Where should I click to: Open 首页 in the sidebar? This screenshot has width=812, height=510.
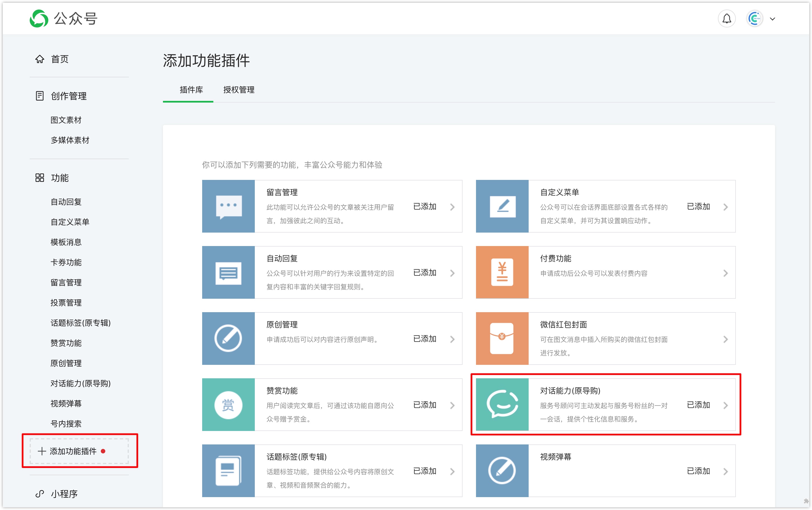[x=60, y=59]
